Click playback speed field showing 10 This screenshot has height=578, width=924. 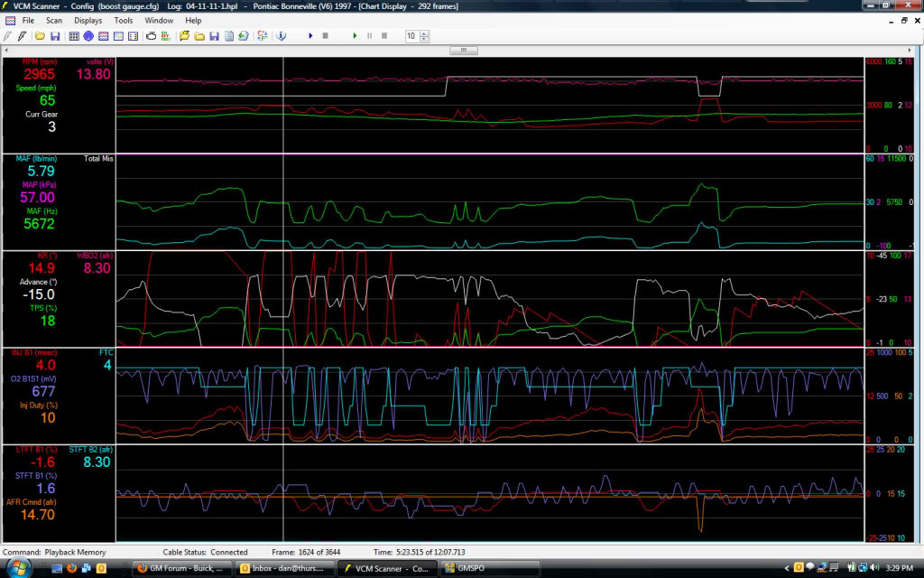(x=411, y=36)
